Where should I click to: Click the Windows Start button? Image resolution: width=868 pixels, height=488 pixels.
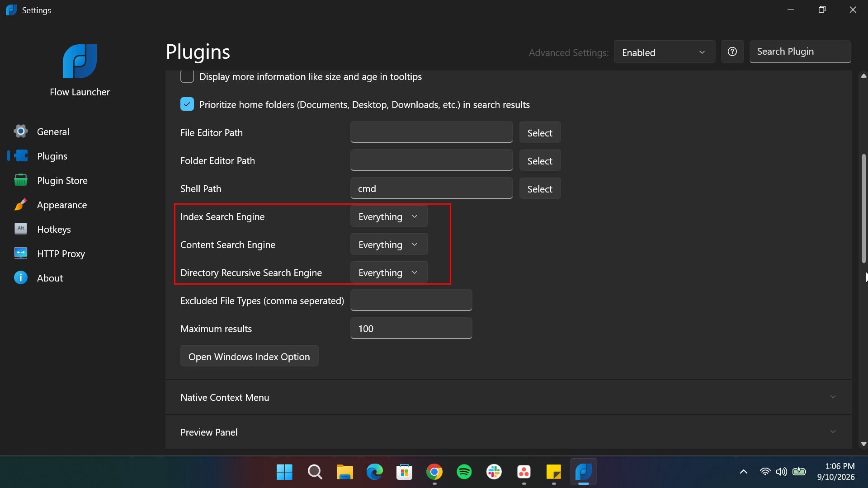point(284,472)
